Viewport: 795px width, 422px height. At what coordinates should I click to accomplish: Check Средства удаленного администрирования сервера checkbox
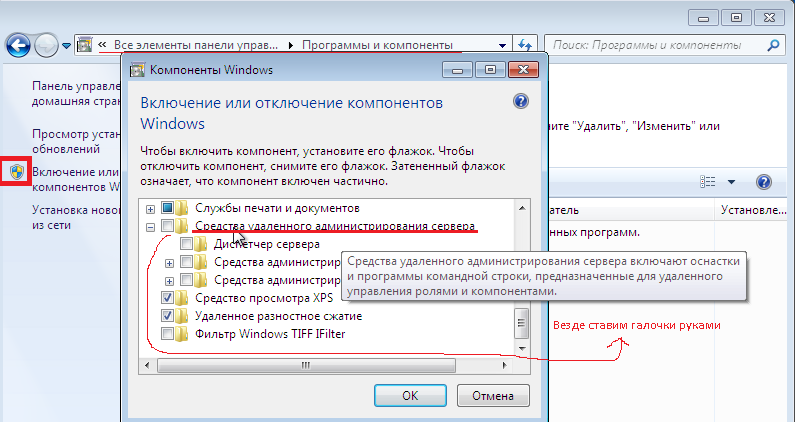[167, 226]
